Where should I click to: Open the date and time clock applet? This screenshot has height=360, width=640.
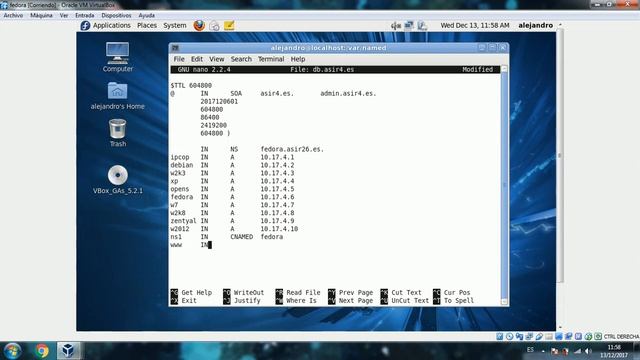coord(475,25)
